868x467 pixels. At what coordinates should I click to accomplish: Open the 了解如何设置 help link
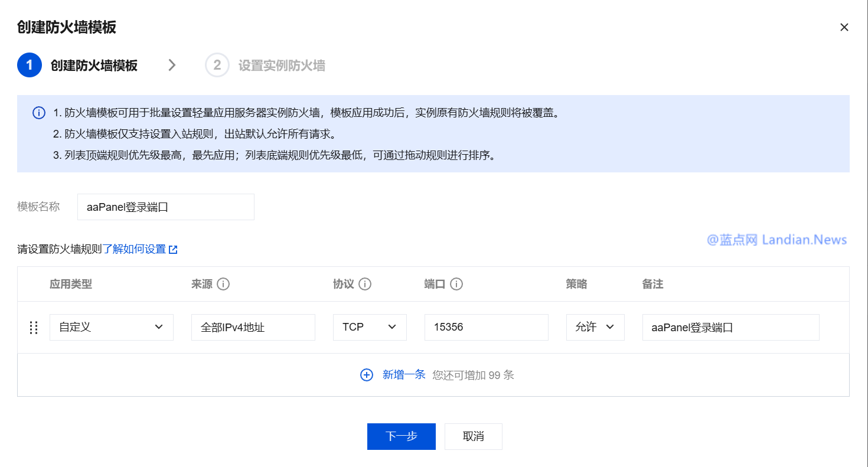[135, 249]
